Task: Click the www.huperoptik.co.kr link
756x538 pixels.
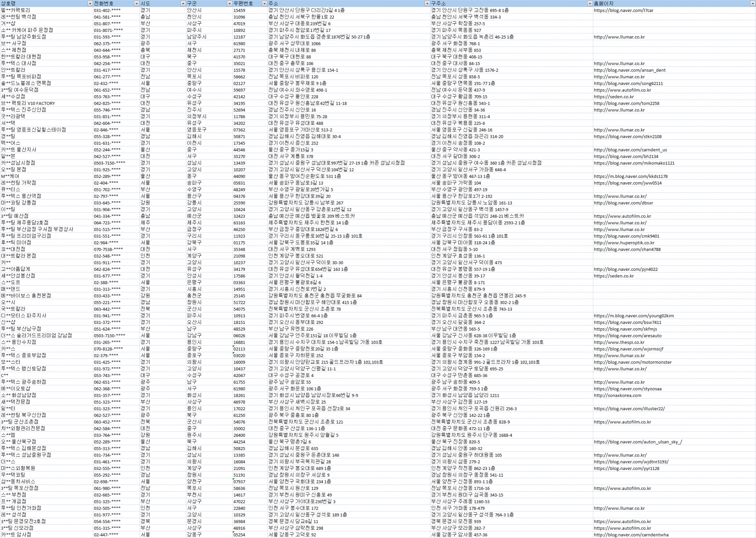Action: point(624,242)
